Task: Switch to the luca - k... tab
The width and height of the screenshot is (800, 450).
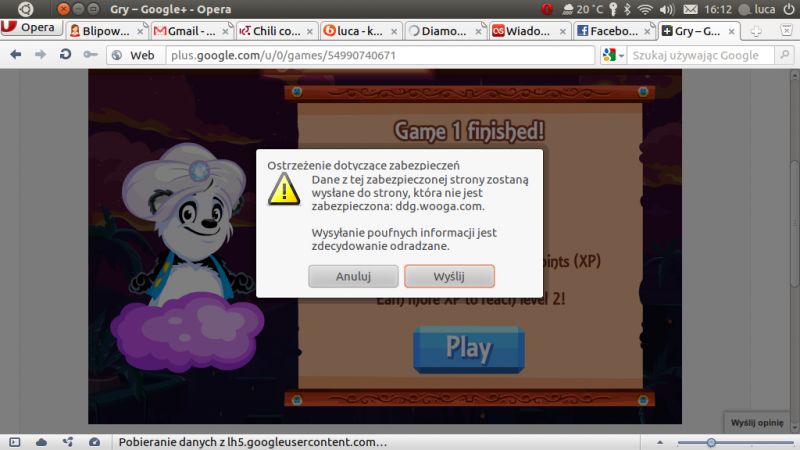Action: pos(361,31)
